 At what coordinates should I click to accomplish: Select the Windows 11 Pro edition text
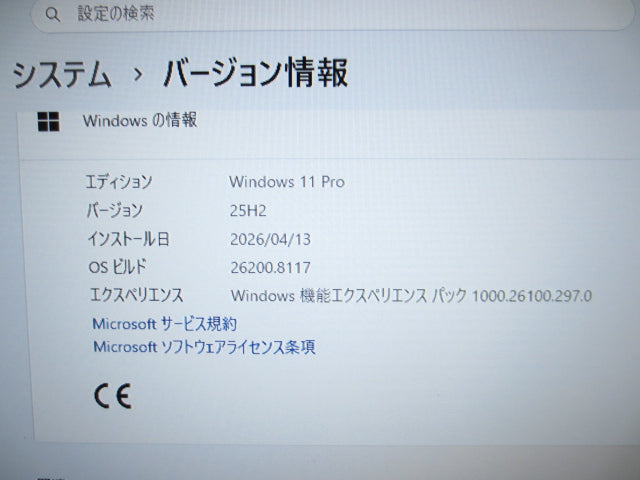coord(287,182)
